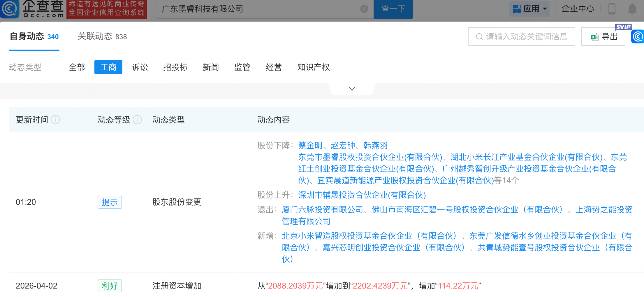Screen dimensions: 644x297
Task: Expand the filter panel with the chevron
Action: pos(352,89)
